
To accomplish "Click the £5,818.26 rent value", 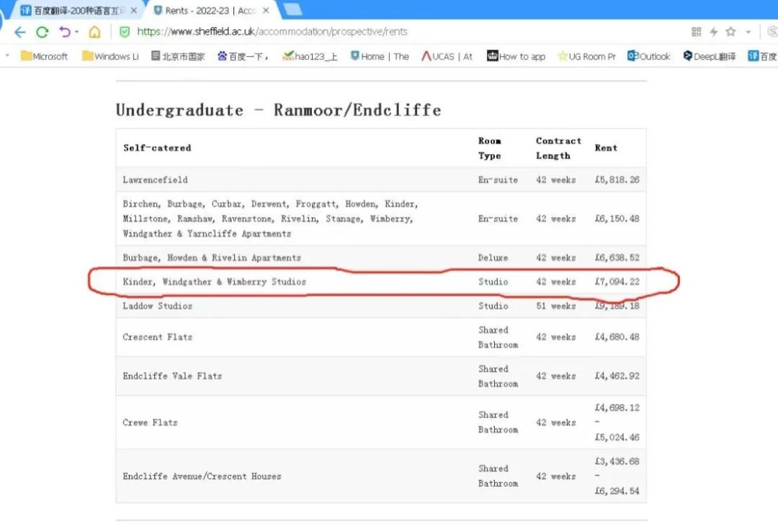I will tap(617, 180).
